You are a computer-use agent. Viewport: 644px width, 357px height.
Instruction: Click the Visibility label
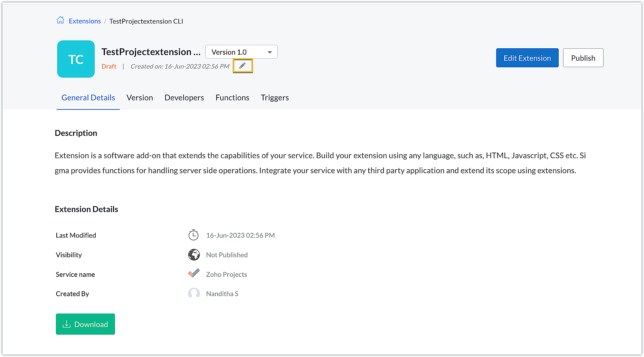(69, 255)
